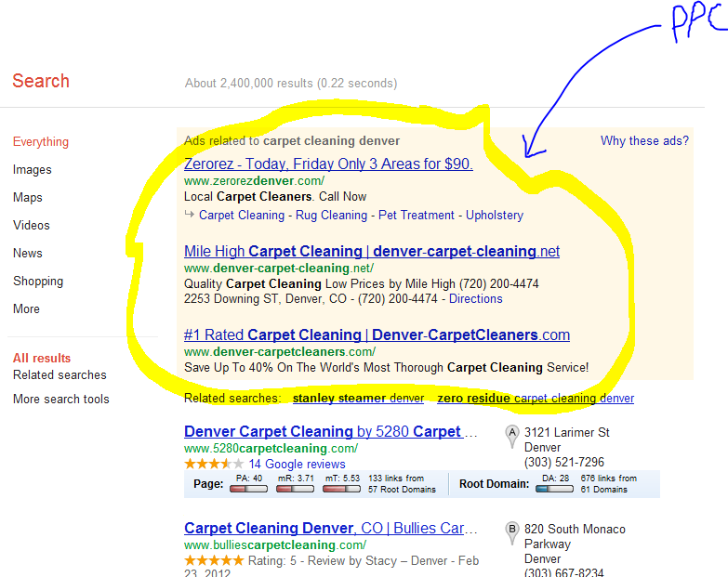Screen dimensions: 728x577
Task: Open Carpet Cleaning Denver Bullies result
Action: (x=330, y=529)
